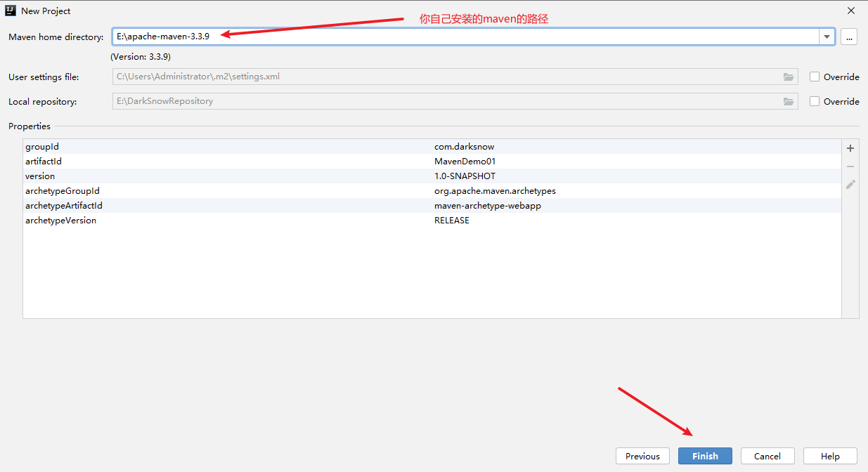Screen dimensions: 868x472
Task: Close the New Project dialog window
Action: pos(851,11)
